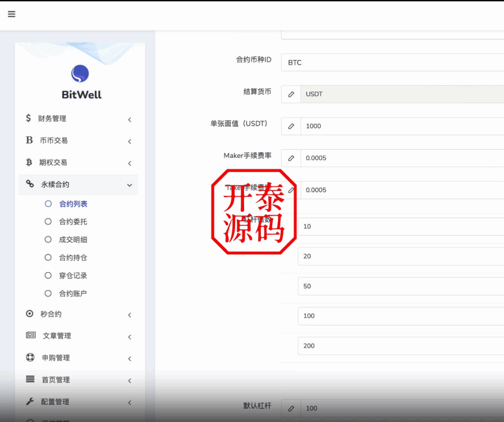Click the newspaper icon beside 文章管理

pyautogui.click(x=31, y=335)
